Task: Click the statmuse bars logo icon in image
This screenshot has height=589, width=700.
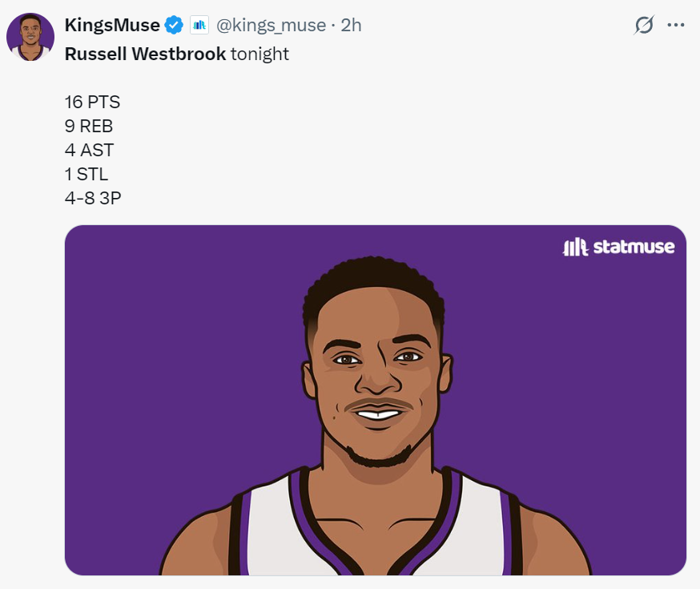Action: (576, 247)
